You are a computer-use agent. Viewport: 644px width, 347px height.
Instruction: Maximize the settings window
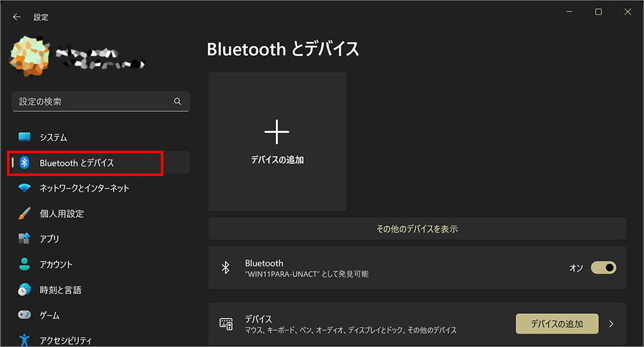click(598, 12)
